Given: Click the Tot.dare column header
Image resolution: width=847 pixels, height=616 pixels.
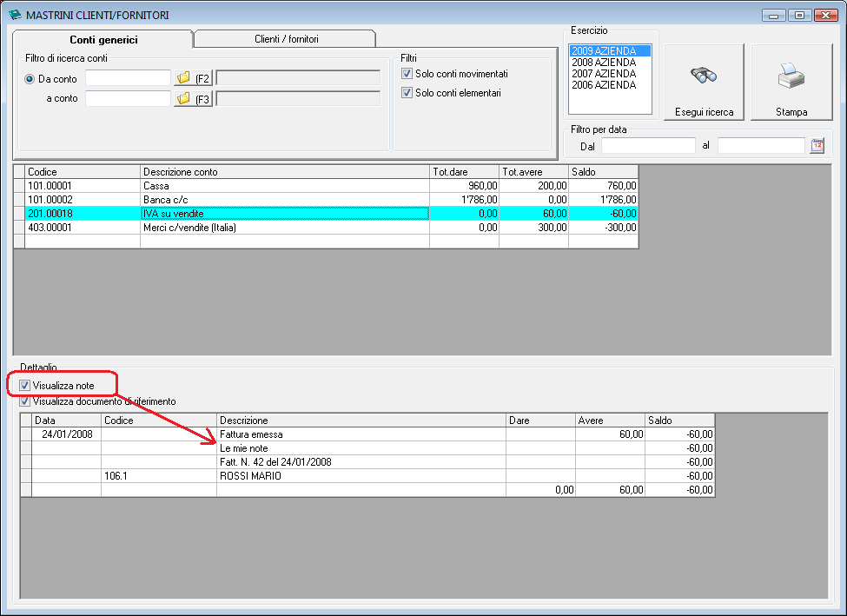Looking at the screenshot, I should pyautogui.click(x=464, y=172).
